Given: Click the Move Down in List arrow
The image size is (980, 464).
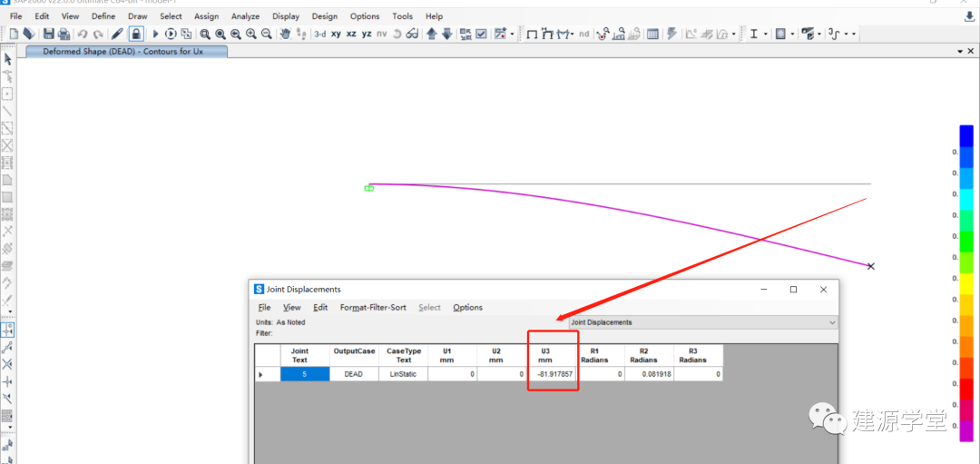Looking at the screenshot, I should click(446, 34).
